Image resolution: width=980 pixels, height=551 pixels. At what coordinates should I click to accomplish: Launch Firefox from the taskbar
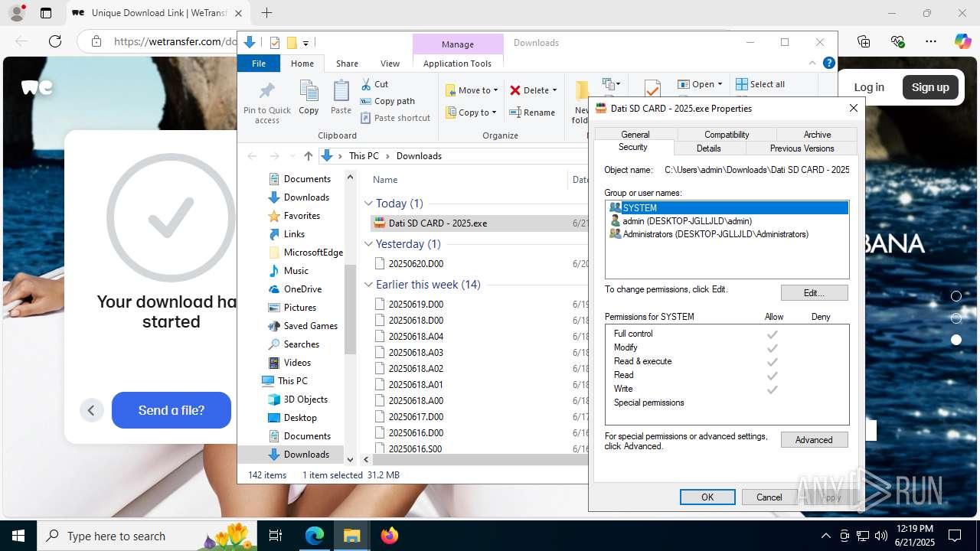pos(390,536)
